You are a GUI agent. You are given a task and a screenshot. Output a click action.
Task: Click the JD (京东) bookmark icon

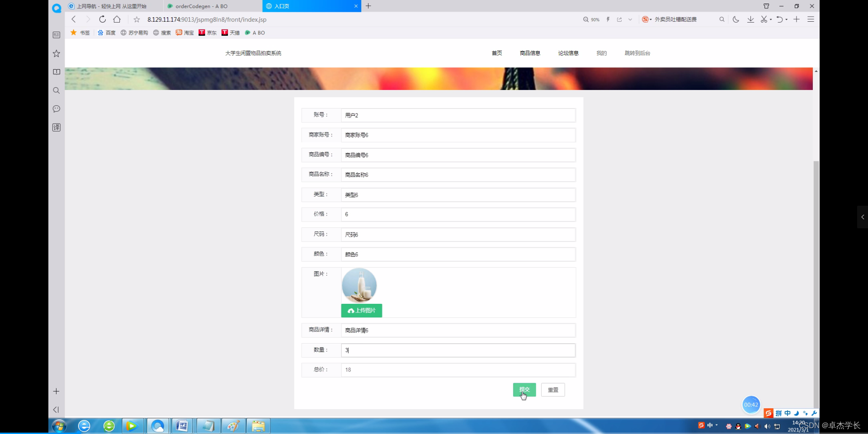[x=201, y=33]
